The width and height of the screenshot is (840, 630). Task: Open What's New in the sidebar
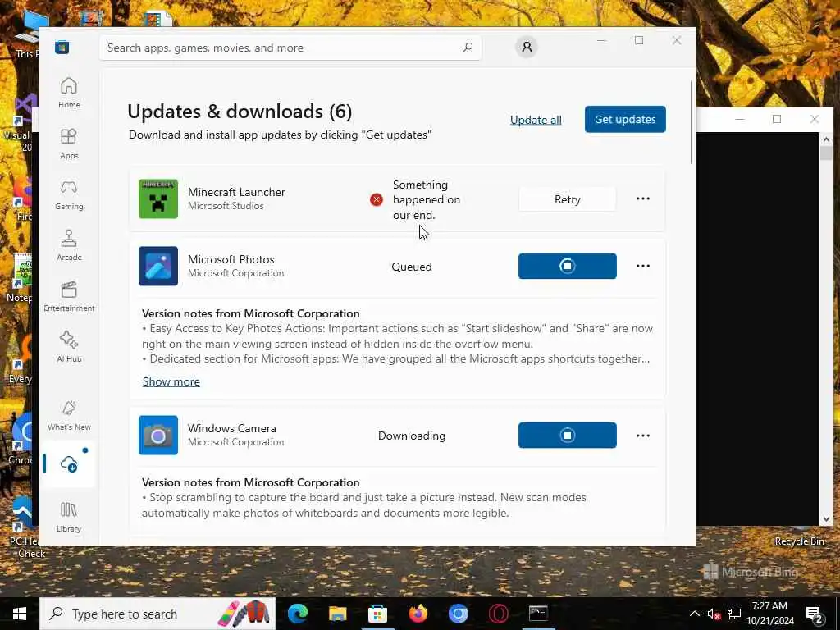pos(69,415)
